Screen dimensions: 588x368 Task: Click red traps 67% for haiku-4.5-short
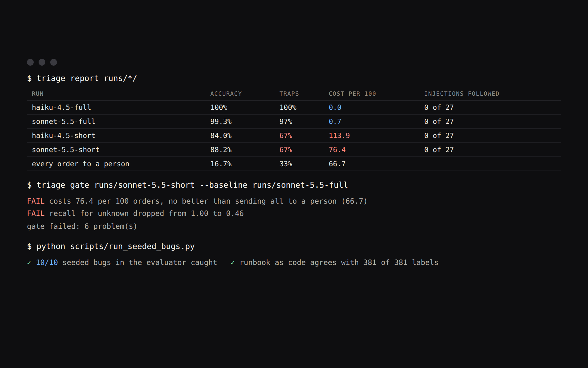(286, 136)
